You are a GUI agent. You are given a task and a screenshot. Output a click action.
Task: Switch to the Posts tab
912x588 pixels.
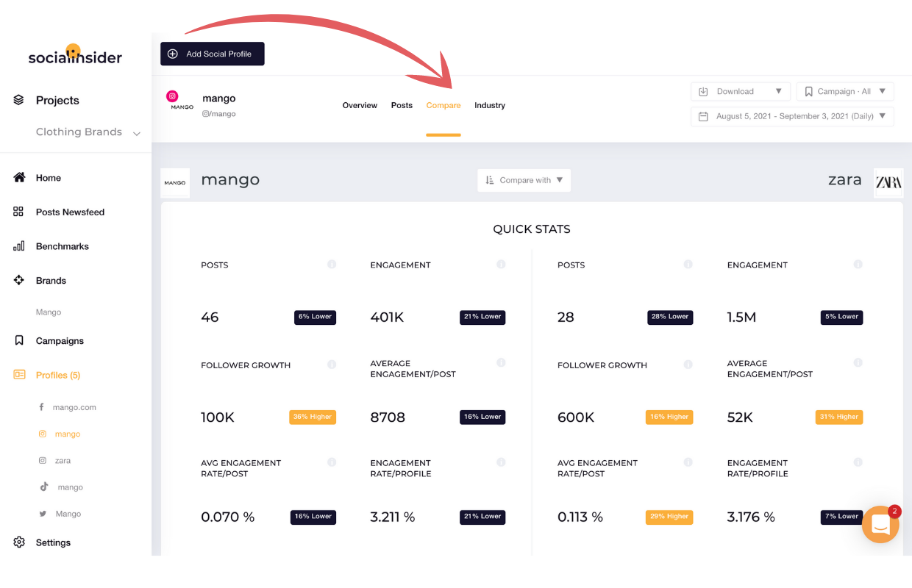coord(402,106)
